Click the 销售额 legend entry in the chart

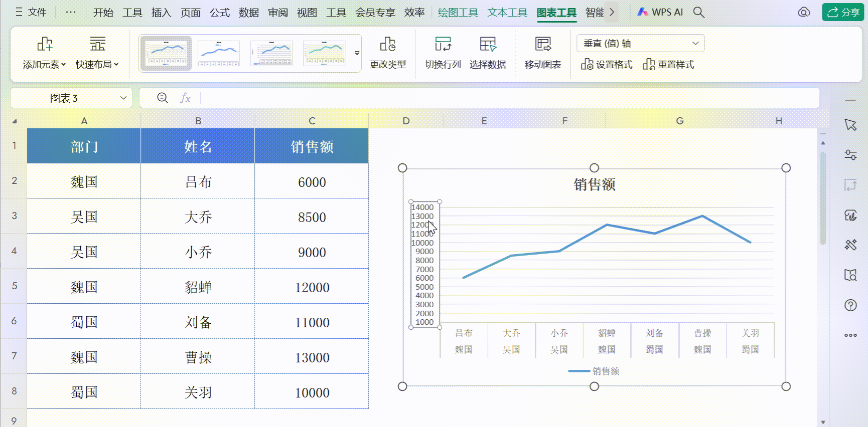[x=594, y=371]
